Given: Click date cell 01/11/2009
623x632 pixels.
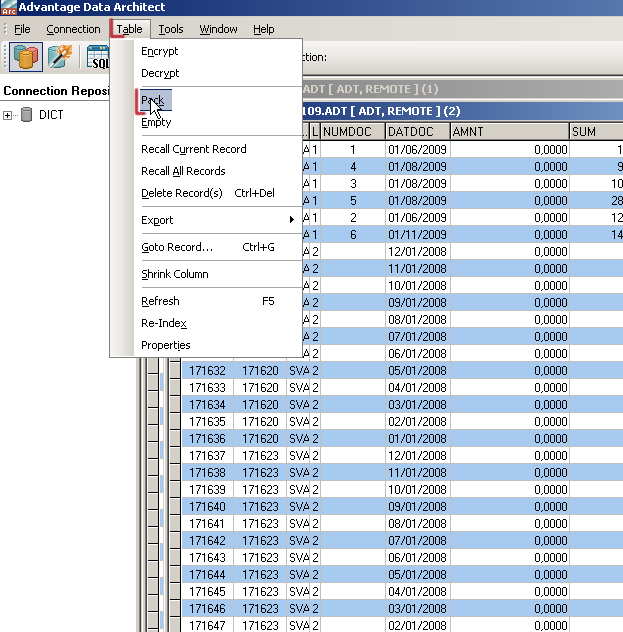Looking at the screenshot, I should [417, 235].
